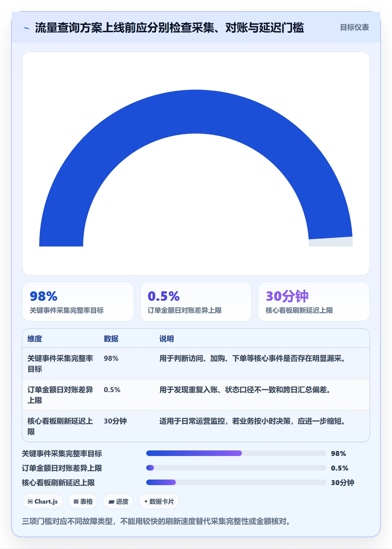
Task: Click the 98% value beside the progress bar
Action: pos(338,453)
